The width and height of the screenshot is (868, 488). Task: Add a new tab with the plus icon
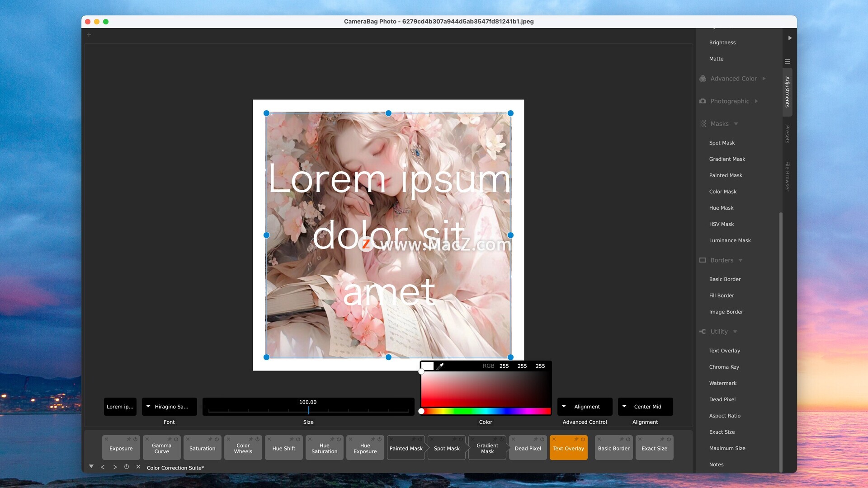click(x=89, y=35)
